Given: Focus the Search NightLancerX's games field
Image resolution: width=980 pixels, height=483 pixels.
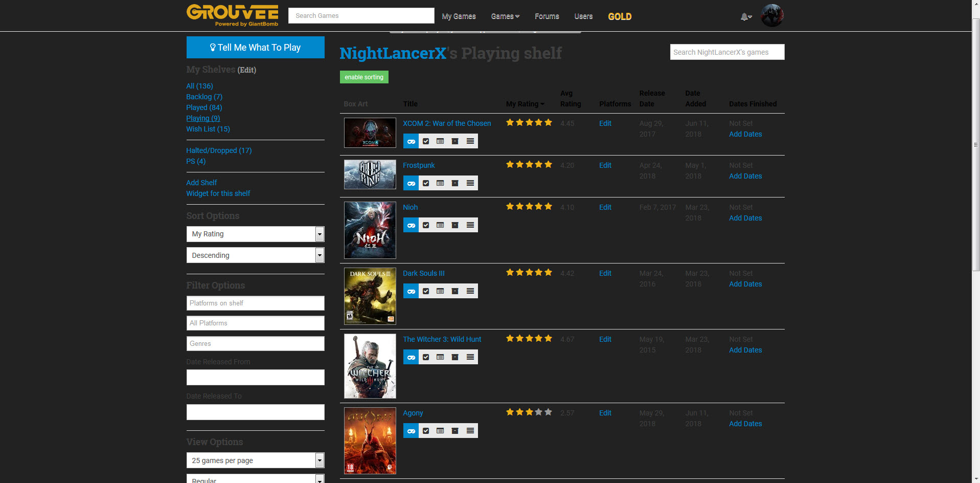Looking at the screenshot, I should [727, 52].
